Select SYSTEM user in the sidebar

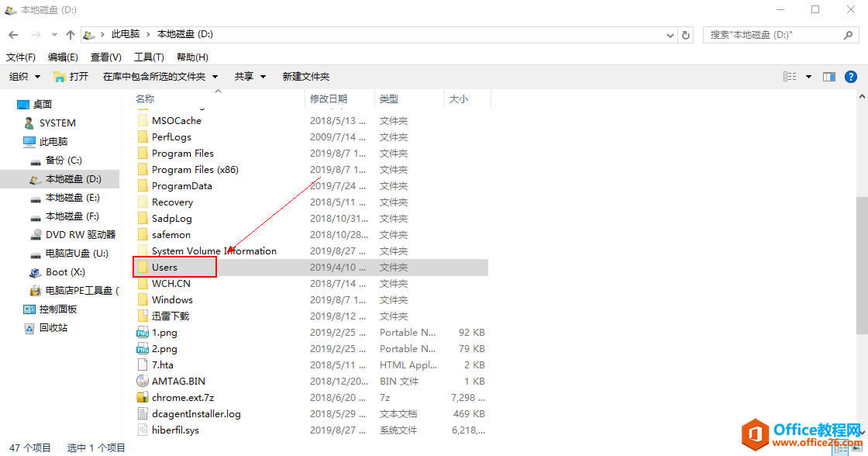coord(57,123)
